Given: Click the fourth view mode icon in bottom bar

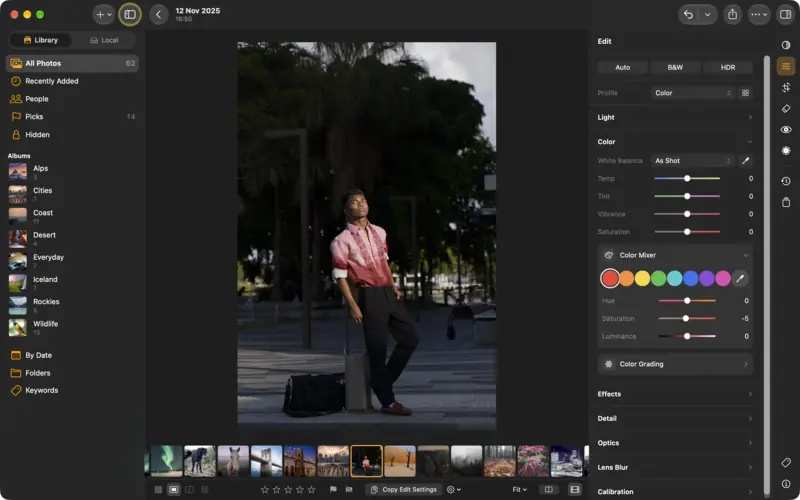Looking at the screenshot, I should (x=205, y=489).
